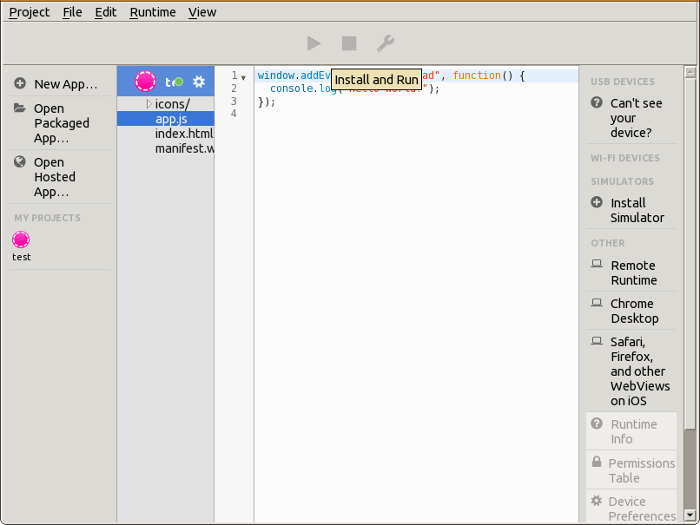Click the gear icon beside Device Preferences
700x525 pixels.
point(596,500)
